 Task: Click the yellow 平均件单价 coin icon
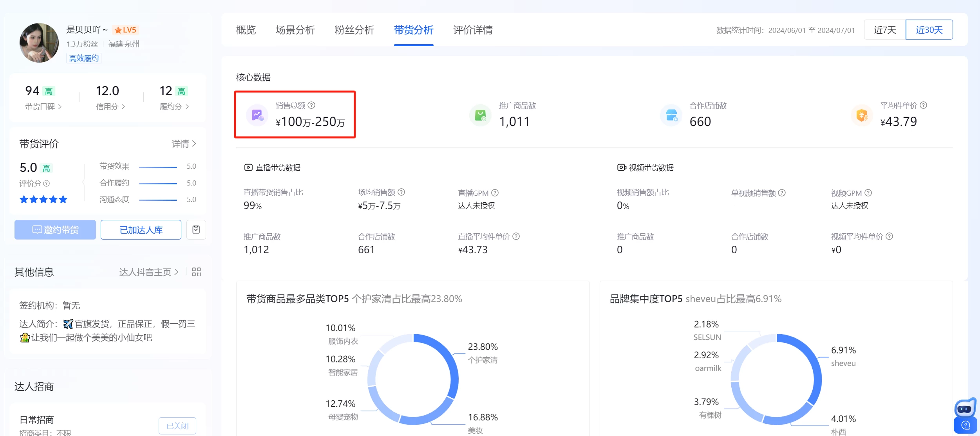tap(862, 115)
